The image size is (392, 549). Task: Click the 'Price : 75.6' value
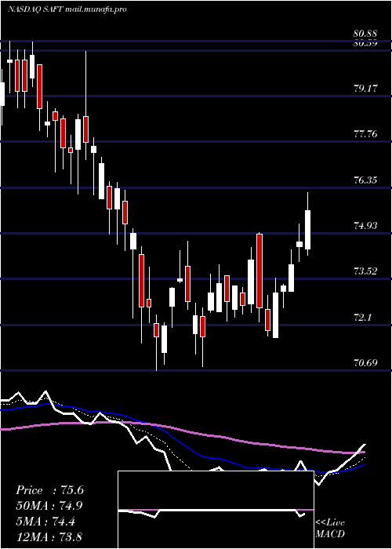tap(49, 490)
